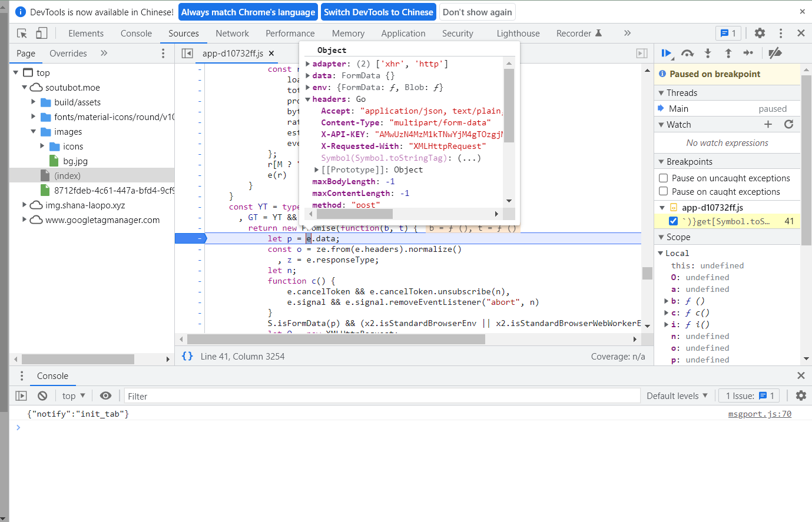Switch to the Network tab
The width and height of the screenshot is (812, 522).
click(232, 34)
